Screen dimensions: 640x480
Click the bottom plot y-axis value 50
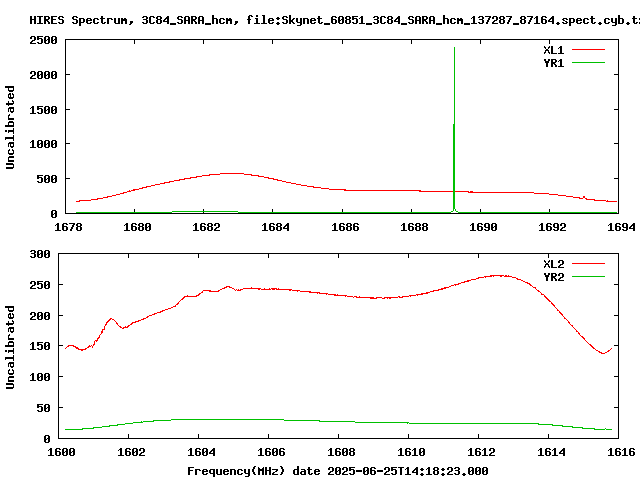[x=44, y=408]
